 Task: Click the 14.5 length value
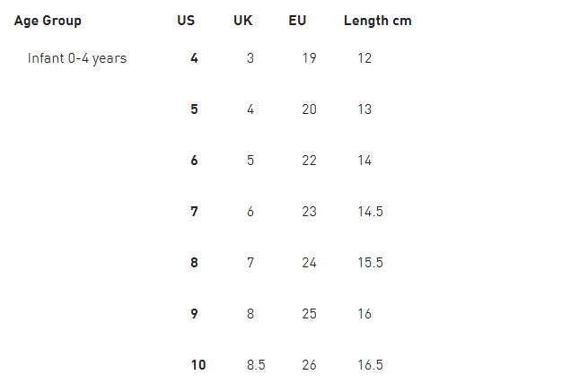(371, 212)
